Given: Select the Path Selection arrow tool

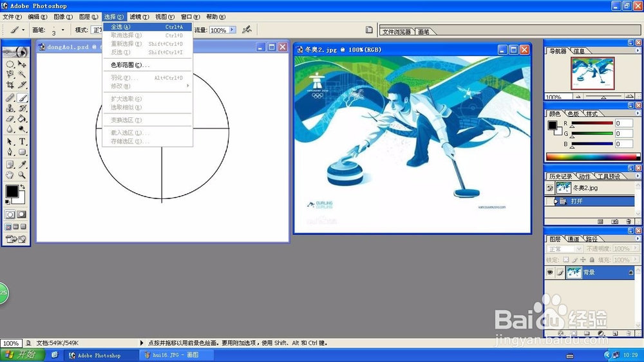Looking at the screenshot, I should (10, 142).
